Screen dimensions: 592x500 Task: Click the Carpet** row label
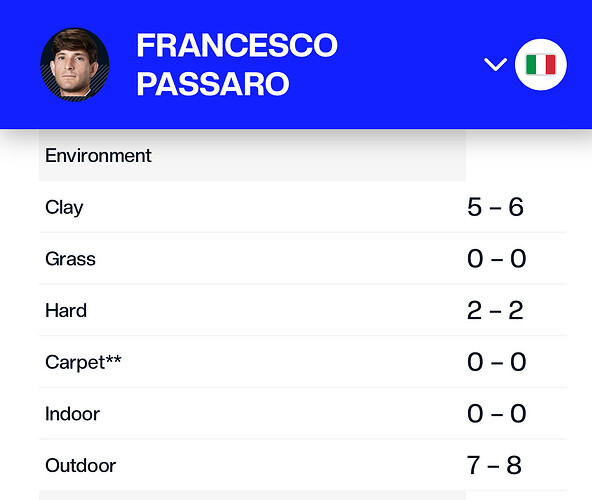83,363
